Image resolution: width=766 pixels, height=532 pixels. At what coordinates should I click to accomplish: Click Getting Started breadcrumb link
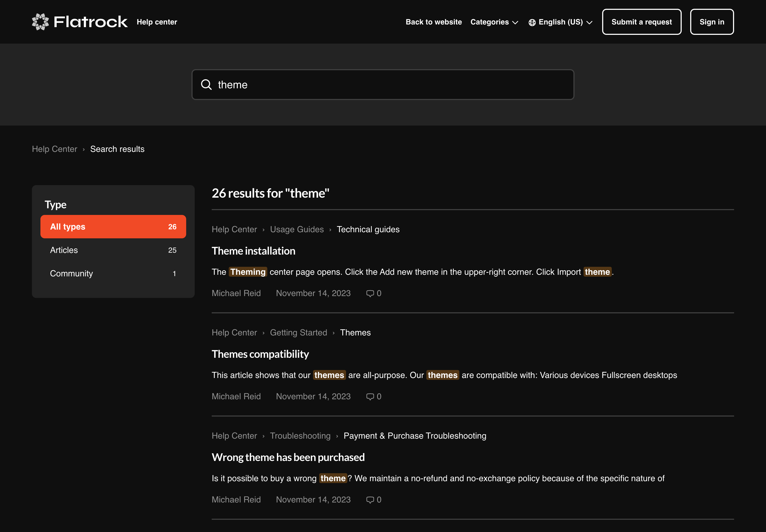click(x=298, y=333)
